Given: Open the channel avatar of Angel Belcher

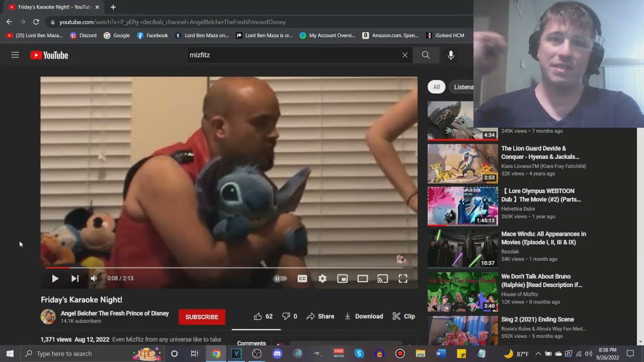Looking at the screenshot, I should coord(48,317).
